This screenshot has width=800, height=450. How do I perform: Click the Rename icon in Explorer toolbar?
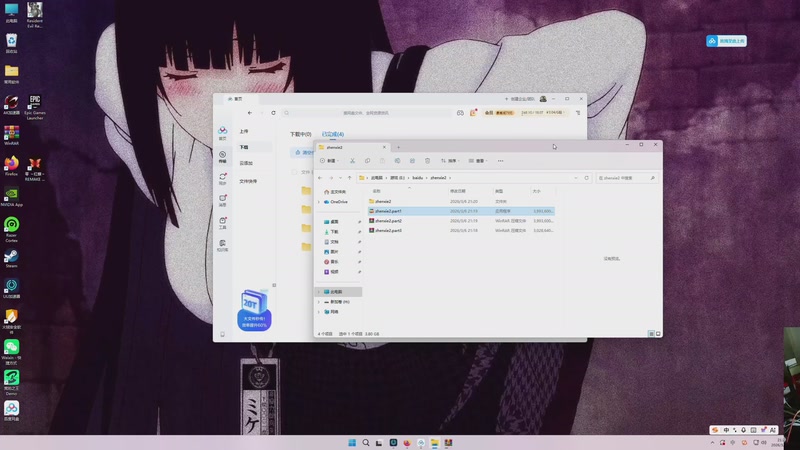[397, 161]
